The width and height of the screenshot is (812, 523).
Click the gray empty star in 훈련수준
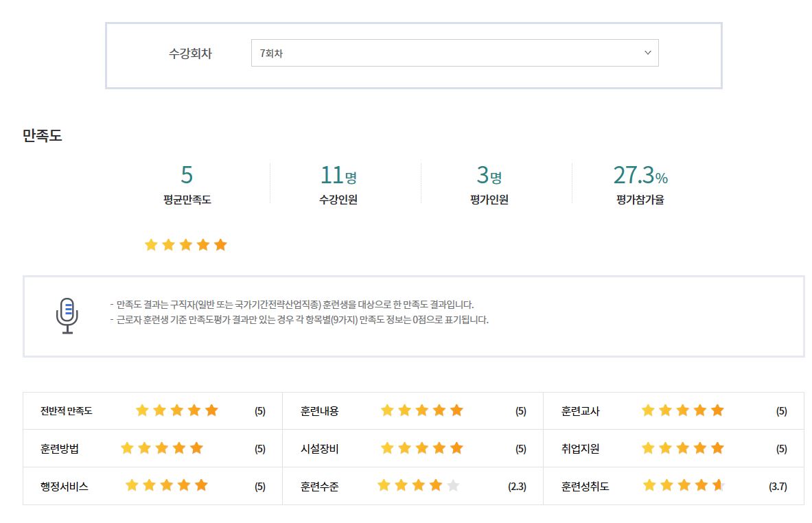coord(453,486)
